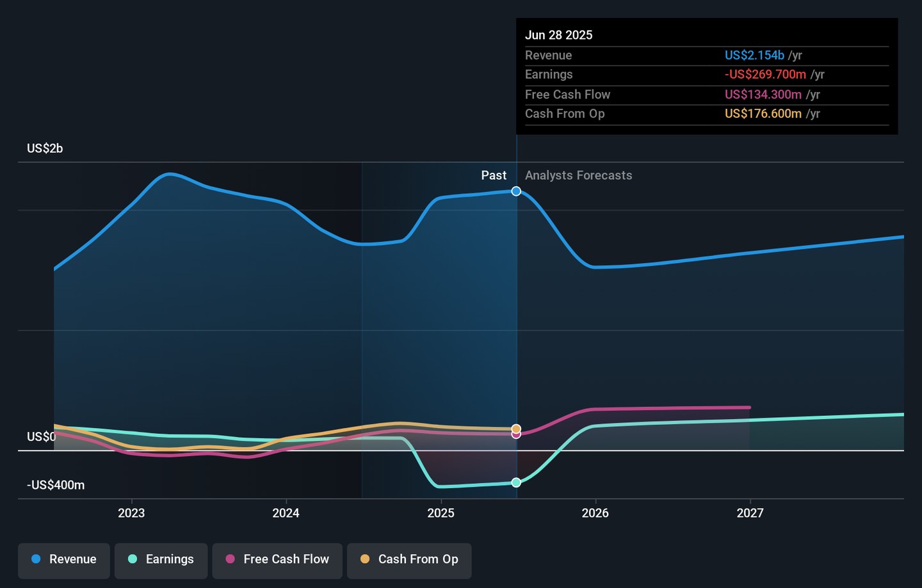Select the 2024 x-axis label

tap(286, 513)
